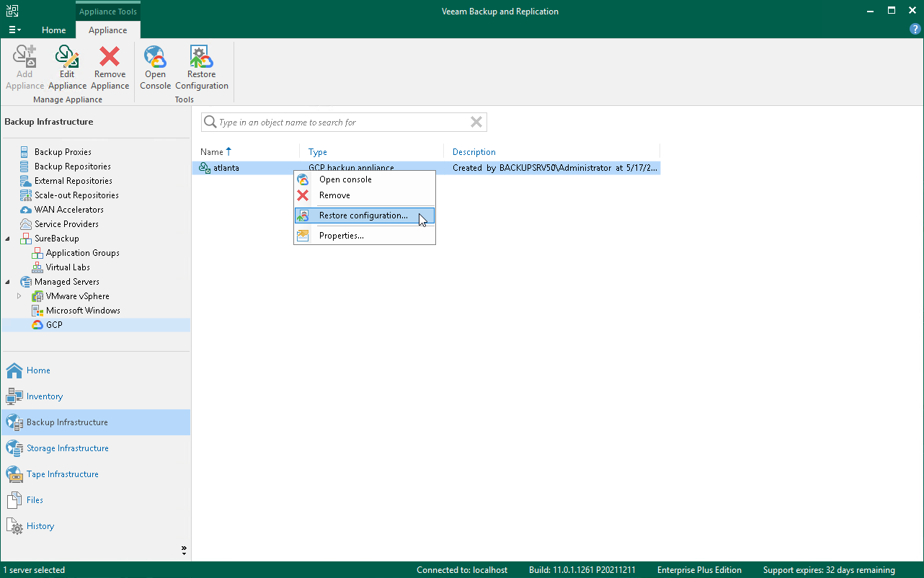Viewport: 924px width, 578px height.
Task: Select the Appliance ribbon tab
Action: [108, 30]
